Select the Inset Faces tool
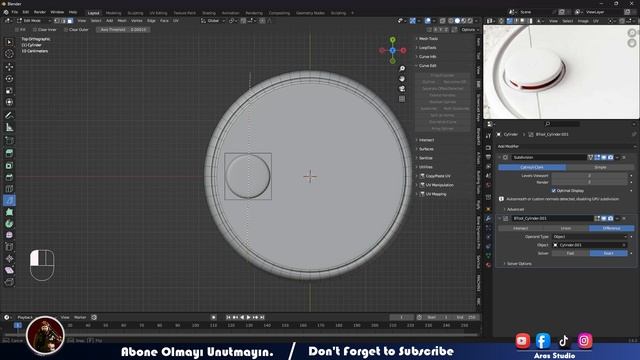This screenshot has width=640, height=360. pos(9,165)
